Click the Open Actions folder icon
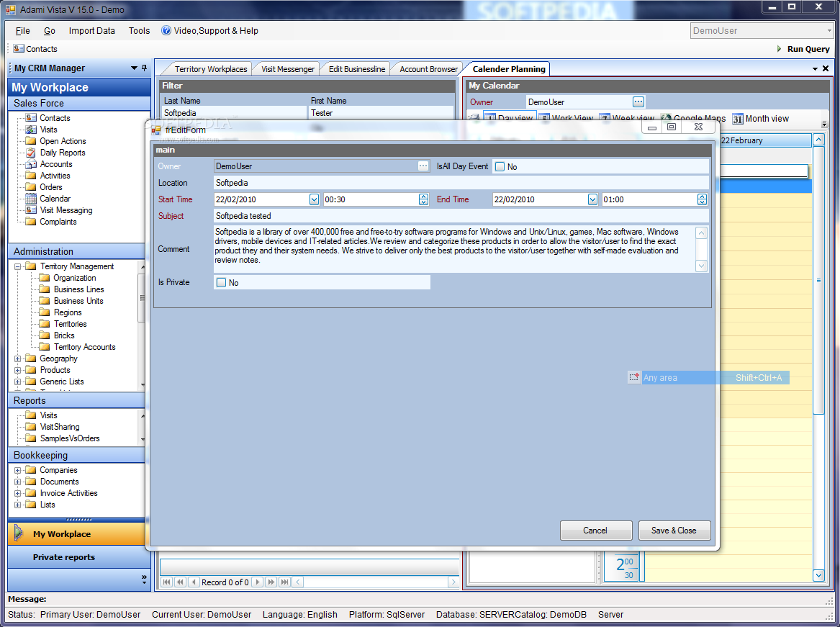 click(x=31, y=141)
